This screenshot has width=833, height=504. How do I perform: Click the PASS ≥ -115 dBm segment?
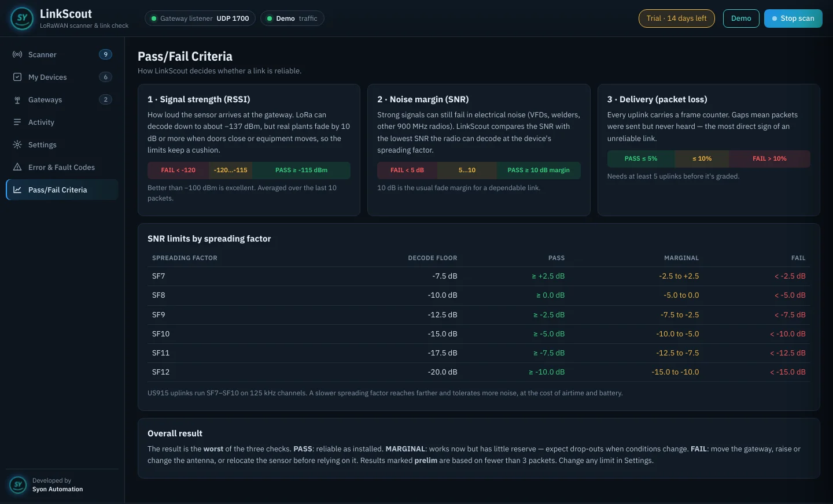[x=301, y=170]
